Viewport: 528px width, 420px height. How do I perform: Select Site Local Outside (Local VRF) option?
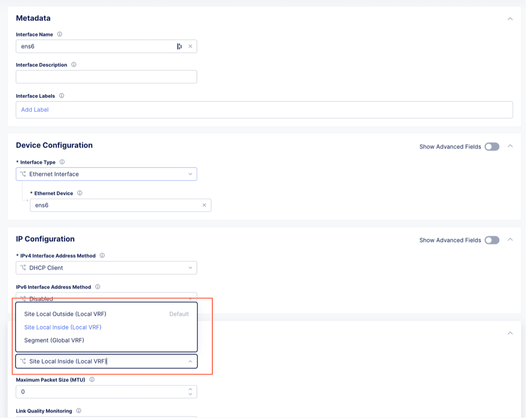65,314
